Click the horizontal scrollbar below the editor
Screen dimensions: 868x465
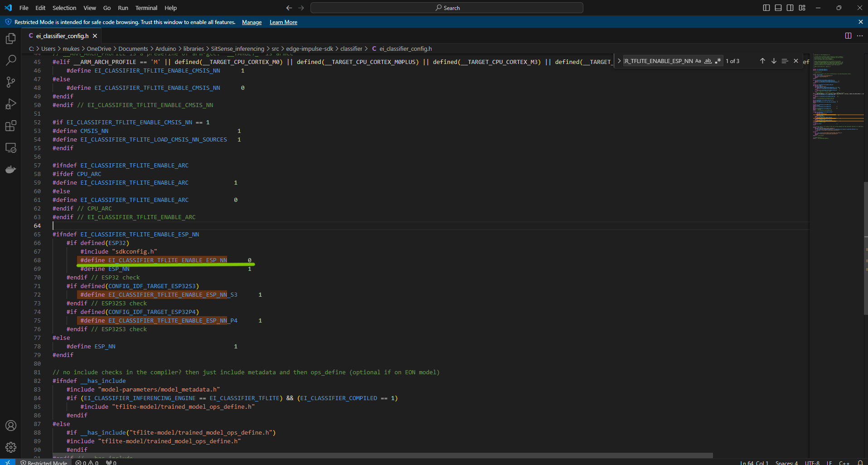pyautogui.click(x=382, y=455)
